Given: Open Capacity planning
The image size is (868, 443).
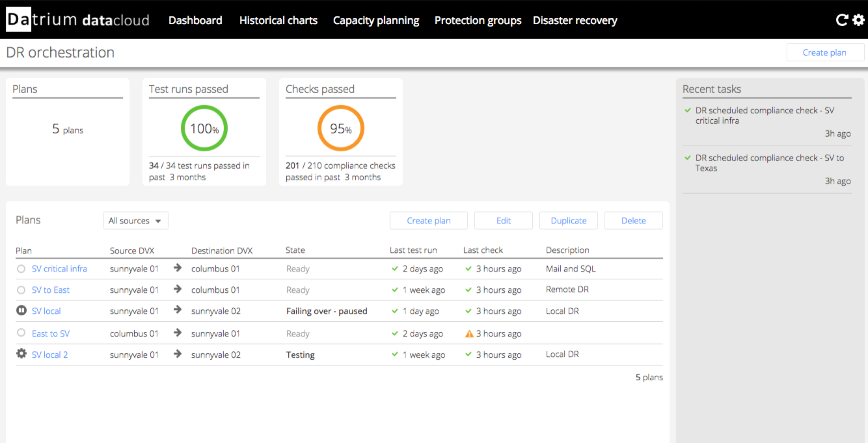Looking at the screenshot, I should pos(376,20).
